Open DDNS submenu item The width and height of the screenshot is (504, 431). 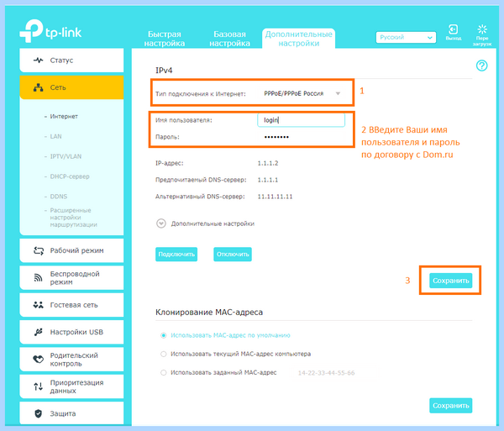coord(59,197)
